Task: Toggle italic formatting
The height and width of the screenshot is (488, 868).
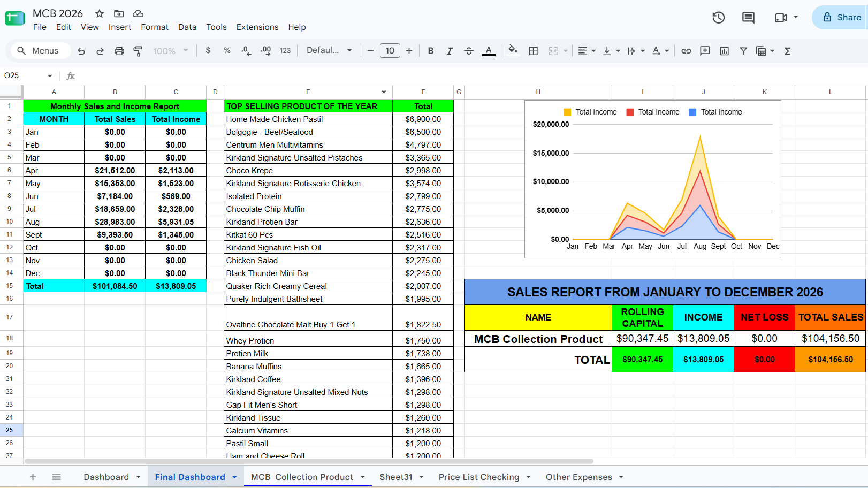Action: (450, 51)
